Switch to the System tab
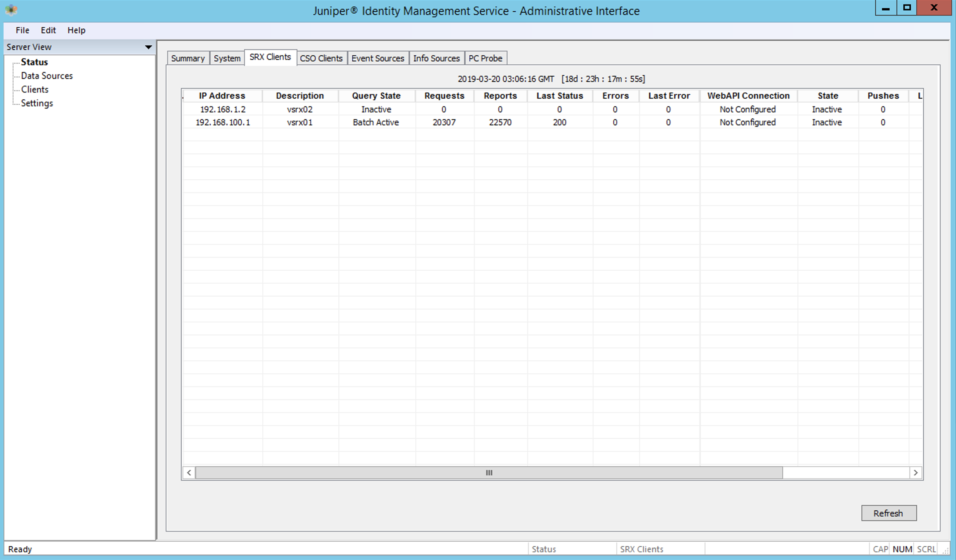The width and height of the screenshot is (956, 560). click(x=227, y=58)
